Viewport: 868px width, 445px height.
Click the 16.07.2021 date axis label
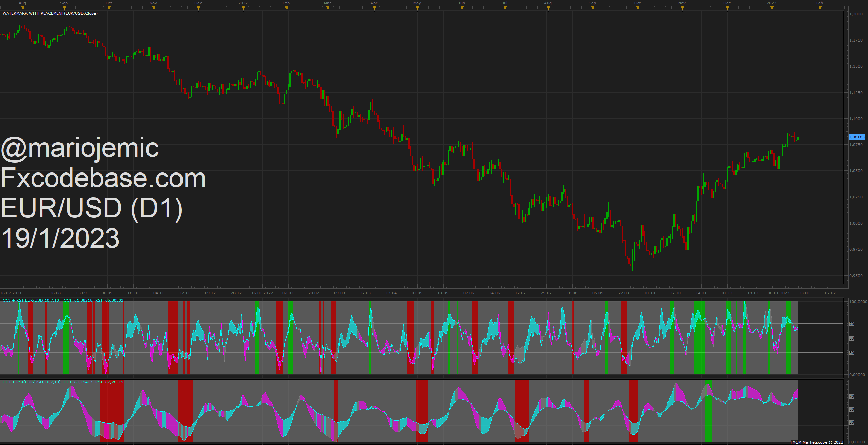tap(11, 293)
